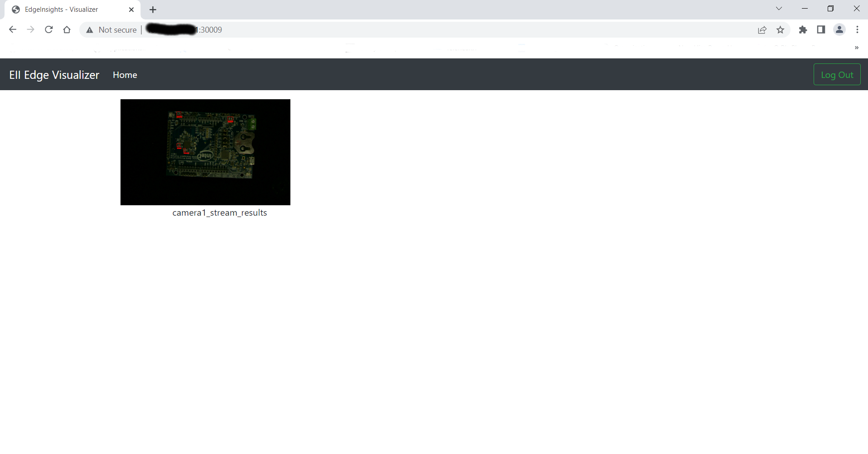Click the Not secure warning icon
Image resolution: width=868 pixels, height=454 pixels.
[x=90, y=30]
